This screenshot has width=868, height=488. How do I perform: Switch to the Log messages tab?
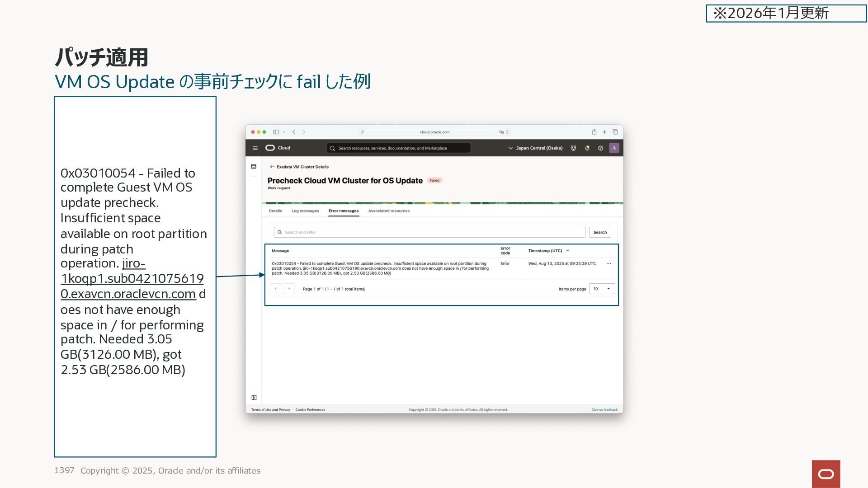pos(305,211)
